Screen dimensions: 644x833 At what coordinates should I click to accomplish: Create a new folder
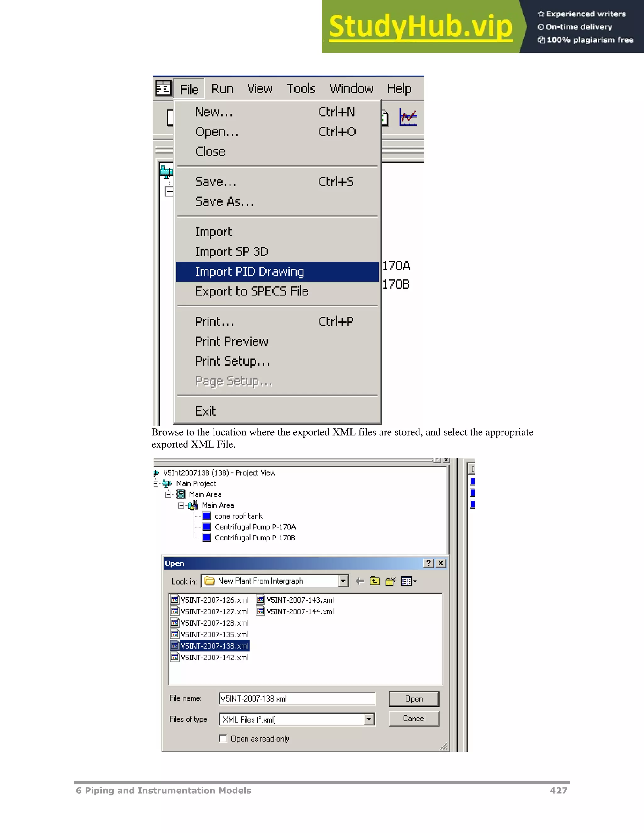[391, 581]
